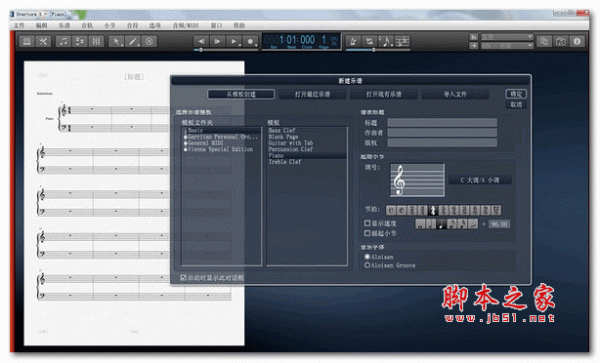
Task: Open the mixer faders toolbar icon
Action: [x=96, y=41]
